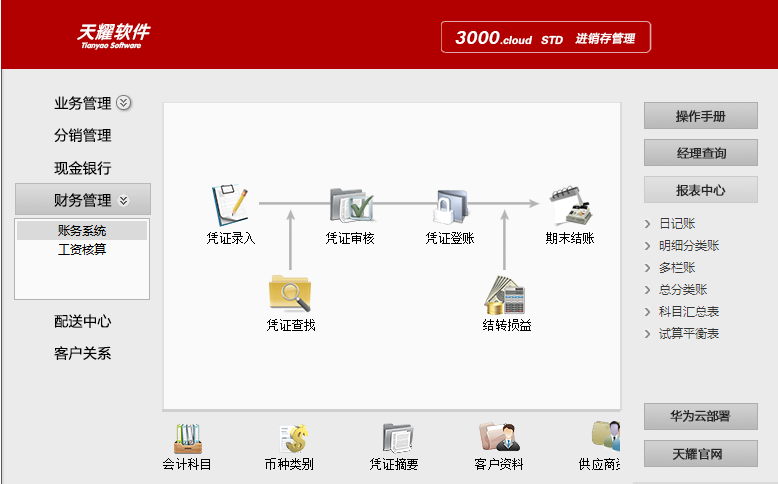
Task: Expand the 业务管理 chevron arrow
Action: coord(124,103)
